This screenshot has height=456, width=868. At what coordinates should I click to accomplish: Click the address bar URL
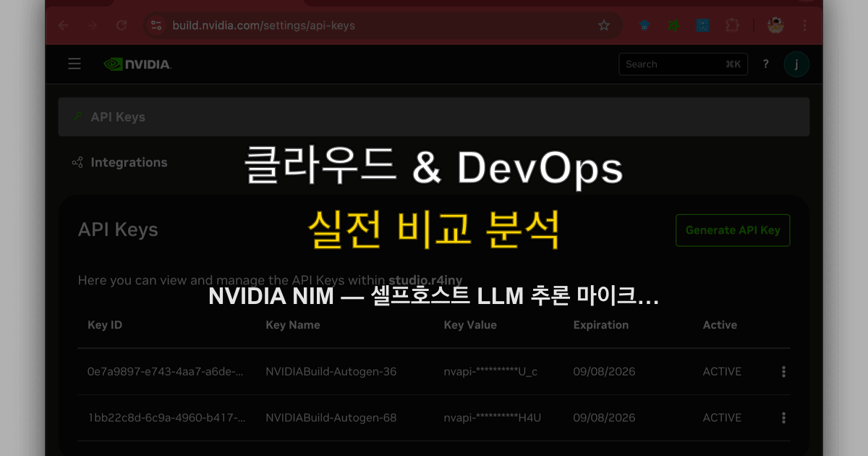tap(263, 25)
